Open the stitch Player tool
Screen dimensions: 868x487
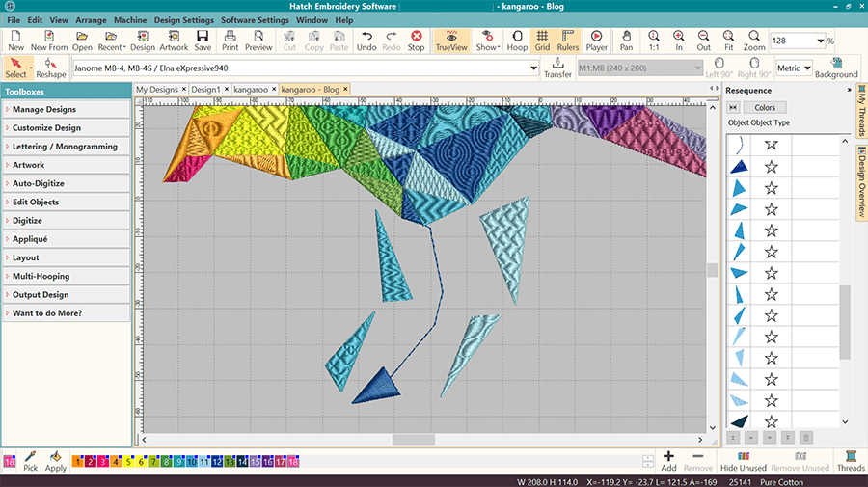(596, 40)
